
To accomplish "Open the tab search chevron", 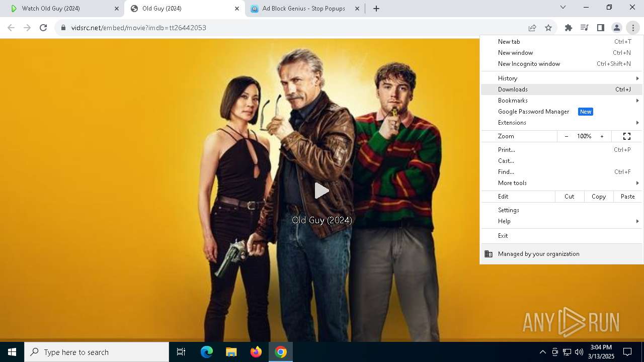I will (x=563, y=8).
